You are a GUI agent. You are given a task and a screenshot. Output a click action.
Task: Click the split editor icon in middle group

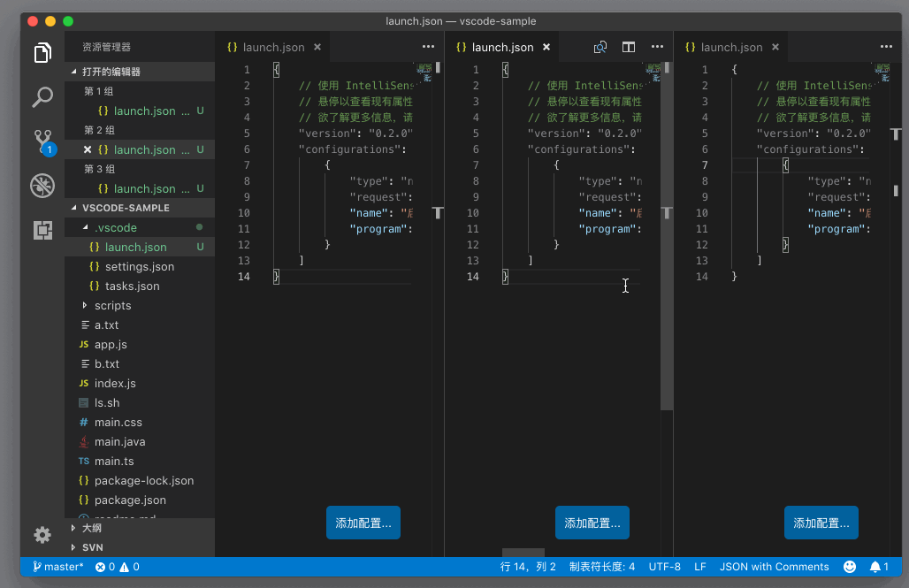629,47
